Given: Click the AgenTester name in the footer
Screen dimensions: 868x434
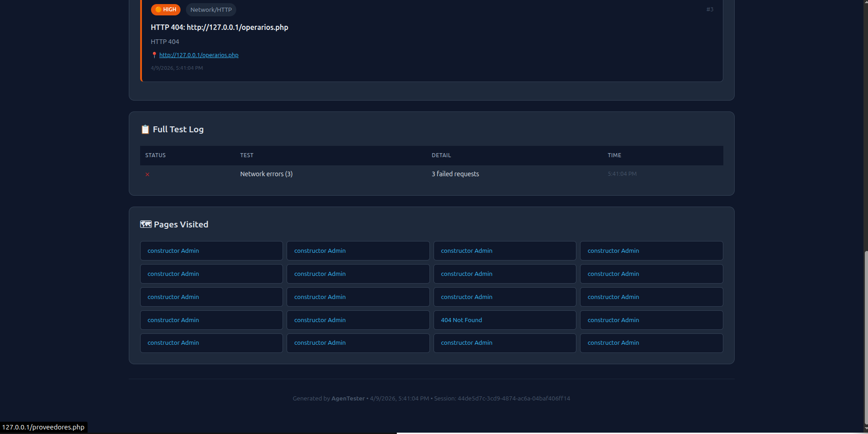Looking at the screenshot, I should [x=348, y=398].
